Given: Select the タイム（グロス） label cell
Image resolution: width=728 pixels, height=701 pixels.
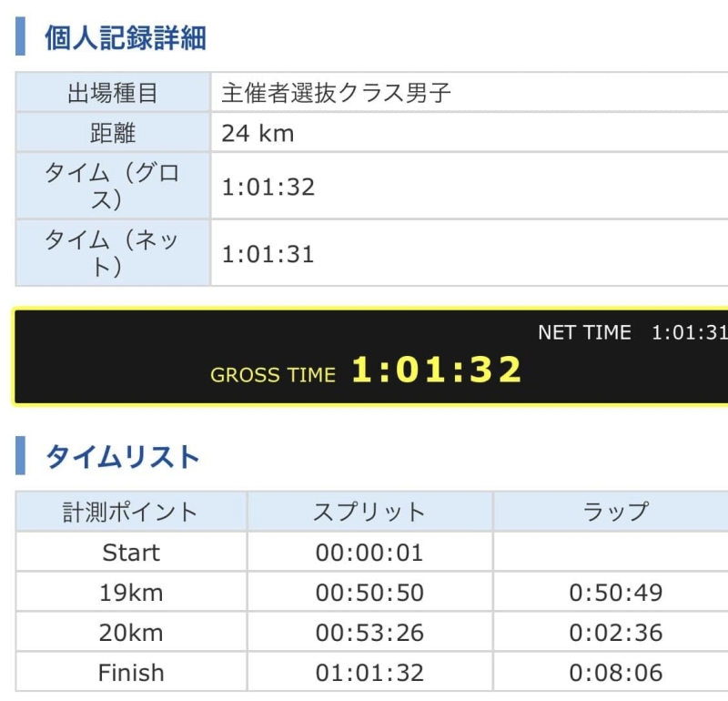Looking at the screenshot, I should [x=113, y=187].
